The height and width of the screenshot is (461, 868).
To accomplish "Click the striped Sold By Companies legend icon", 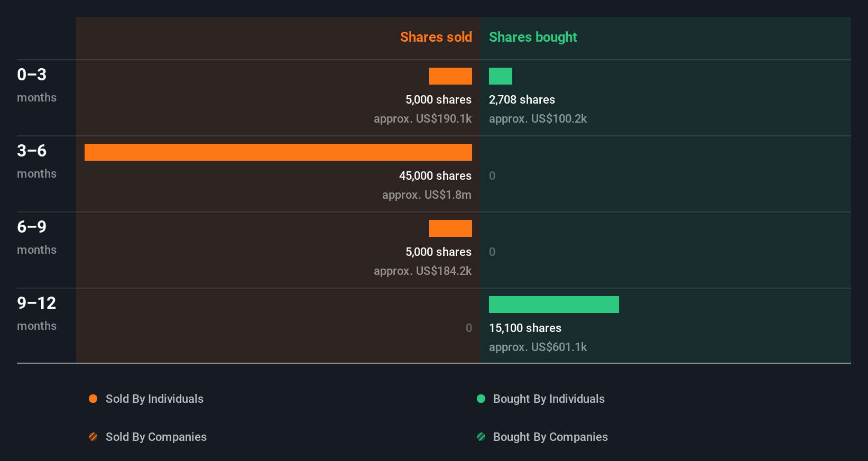I will (93, 437).
